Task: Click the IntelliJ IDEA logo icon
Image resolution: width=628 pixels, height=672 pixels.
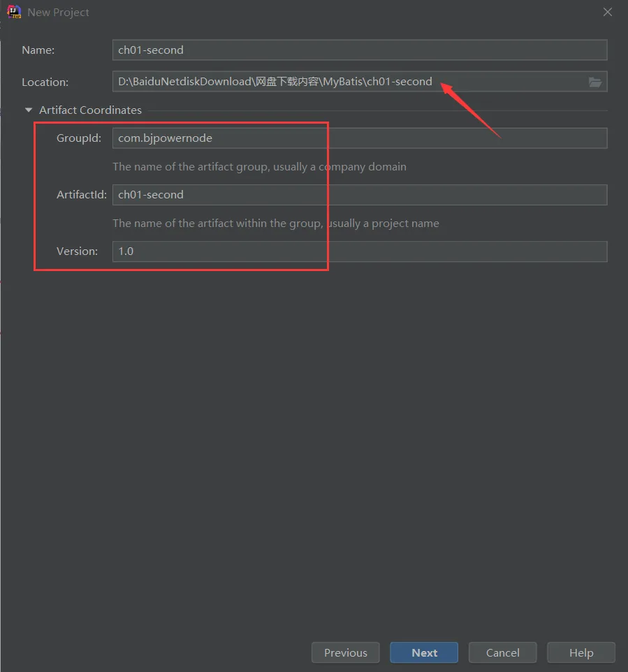Action: click(14, 12)
